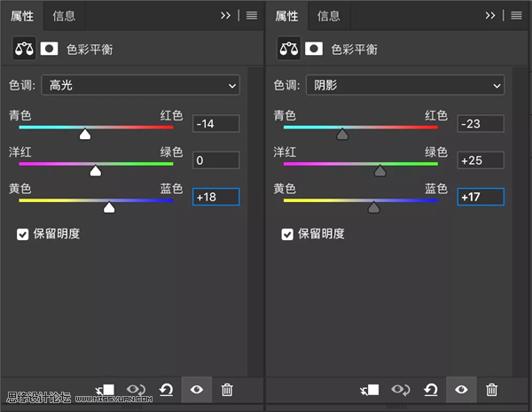
Task: Open the 色调 dropdown showing 高光
Action: point(139,85)
